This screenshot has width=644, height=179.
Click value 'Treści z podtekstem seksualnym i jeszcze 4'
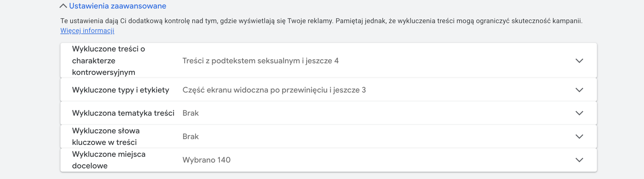tap(260, 61)
